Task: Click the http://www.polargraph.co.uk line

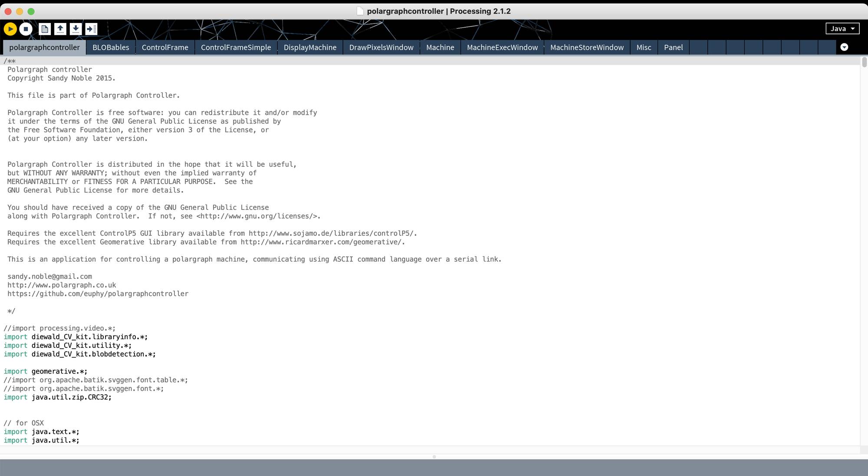Action: (x=62, y=285)
